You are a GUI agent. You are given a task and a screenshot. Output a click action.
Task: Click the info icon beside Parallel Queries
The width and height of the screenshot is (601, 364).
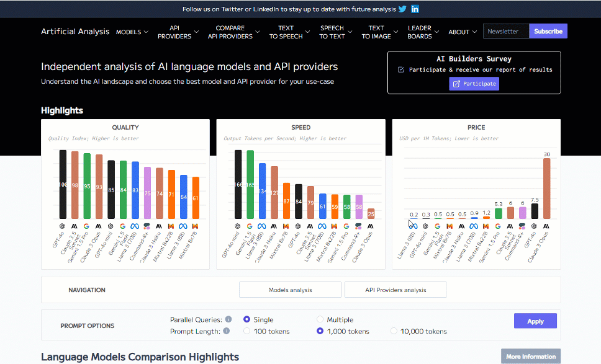228,319
